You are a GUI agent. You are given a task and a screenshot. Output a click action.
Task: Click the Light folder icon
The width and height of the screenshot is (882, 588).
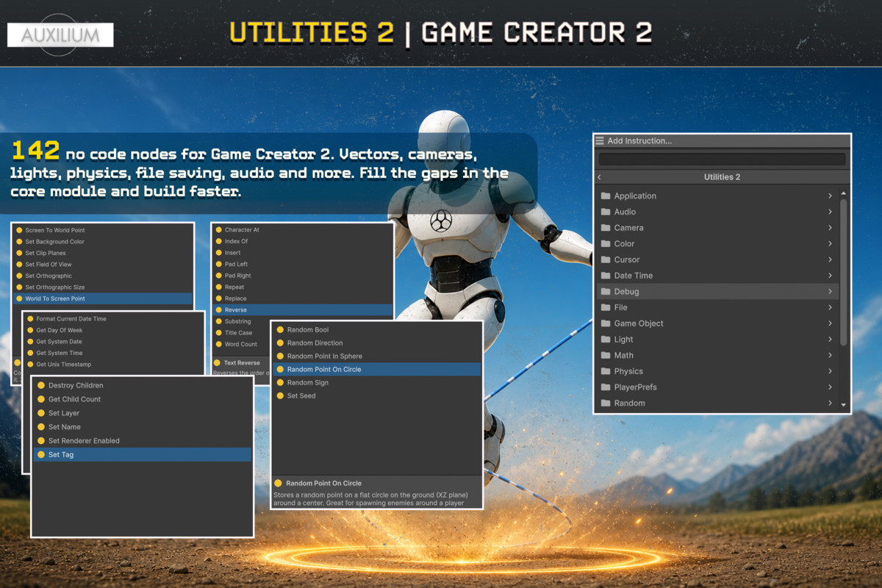(x=606, y=340)
